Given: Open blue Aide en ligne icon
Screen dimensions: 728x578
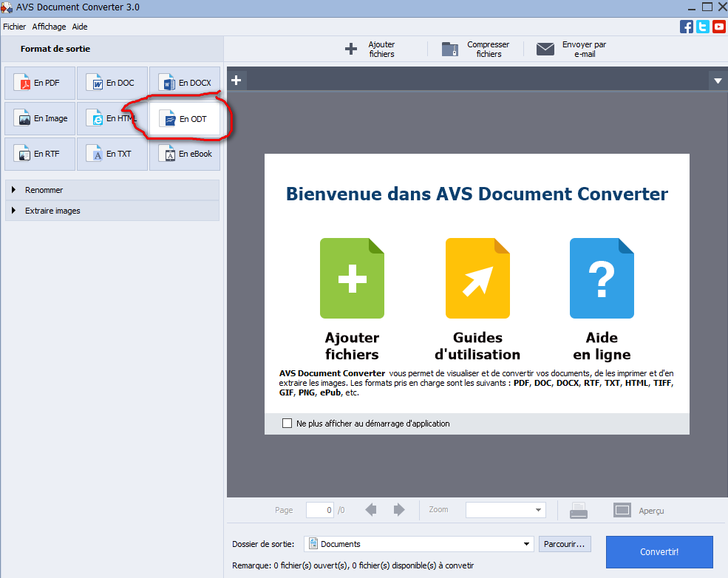Looking at the screenshot, I should click(602, 278).
